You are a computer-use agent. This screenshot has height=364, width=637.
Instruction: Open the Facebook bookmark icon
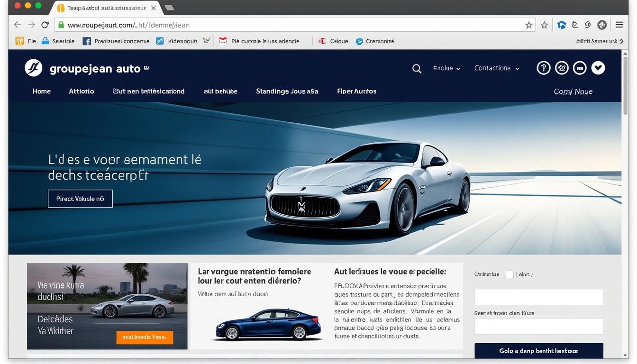point(87,41)
